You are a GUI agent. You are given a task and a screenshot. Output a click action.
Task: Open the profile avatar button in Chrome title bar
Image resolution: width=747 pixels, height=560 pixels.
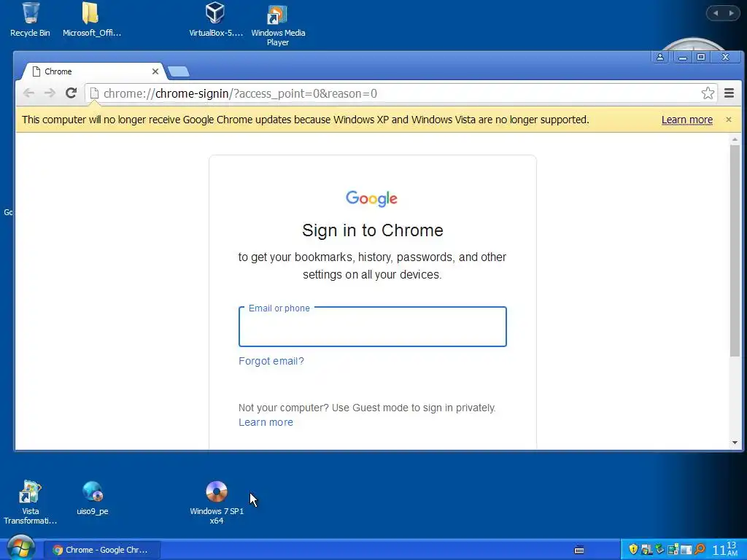coord(659,57)
